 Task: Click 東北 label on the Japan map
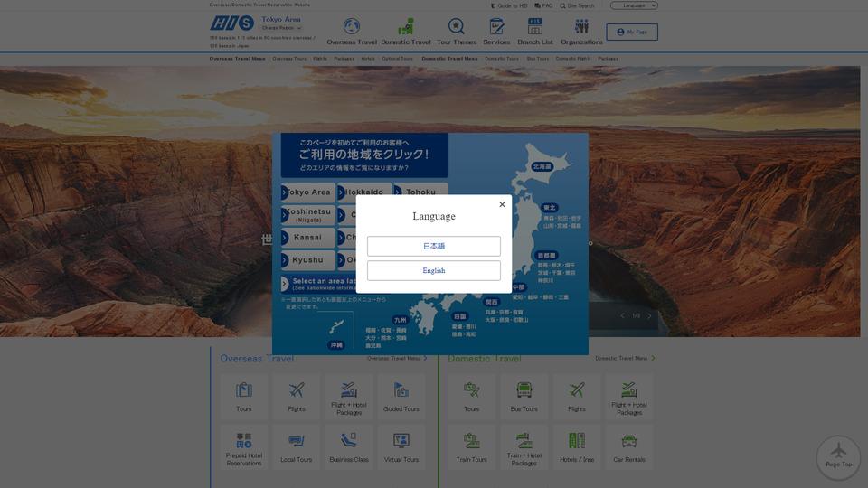549,208
